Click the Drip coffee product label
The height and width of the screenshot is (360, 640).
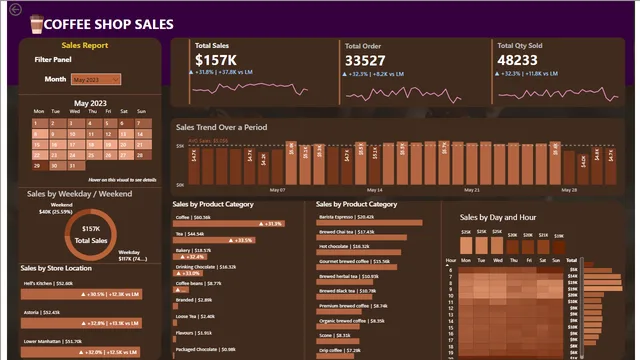point(340,350)
